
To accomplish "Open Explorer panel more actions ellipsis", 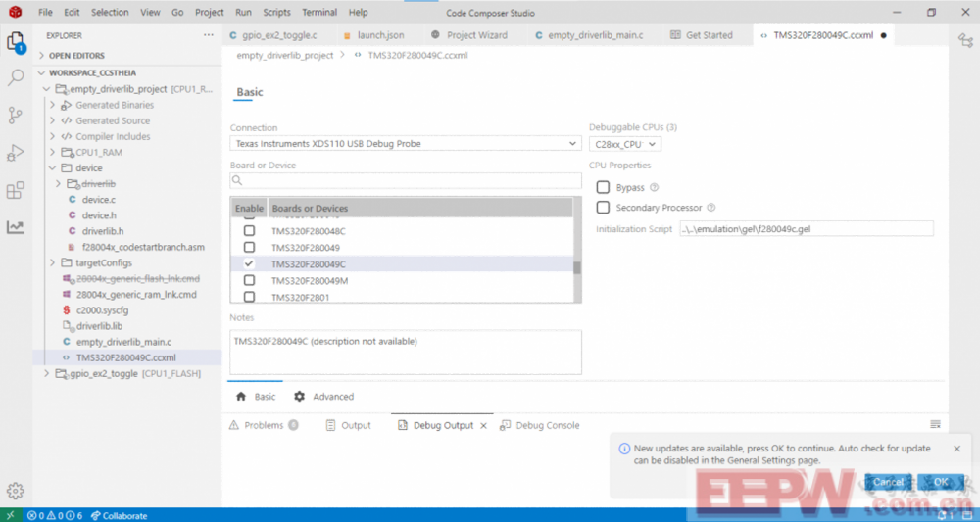I will (208, 35).
